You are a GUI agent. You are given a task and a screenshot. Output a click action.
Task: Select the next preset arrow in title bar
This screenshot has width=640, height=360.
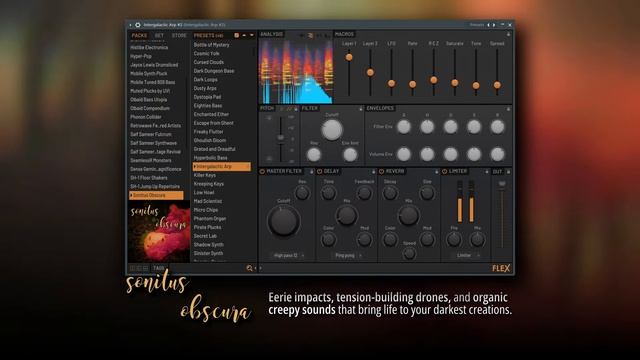[x=493, y=25]
